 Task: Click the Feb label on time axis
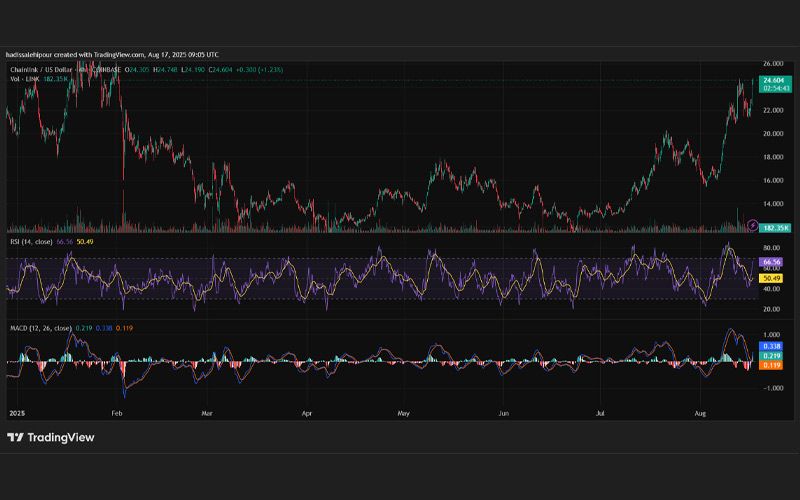tap(117, 413)
